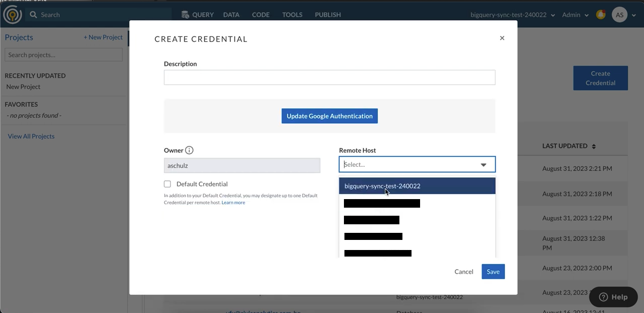Click the August 31, 2023 1:22 PM cell
Viewport: 644px width, 313px height.
(577, 218)
